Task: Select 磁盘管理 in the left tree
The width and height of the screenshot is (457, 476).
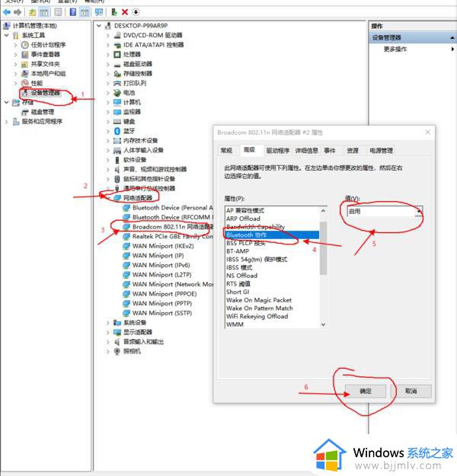Action: pos(43,112)
